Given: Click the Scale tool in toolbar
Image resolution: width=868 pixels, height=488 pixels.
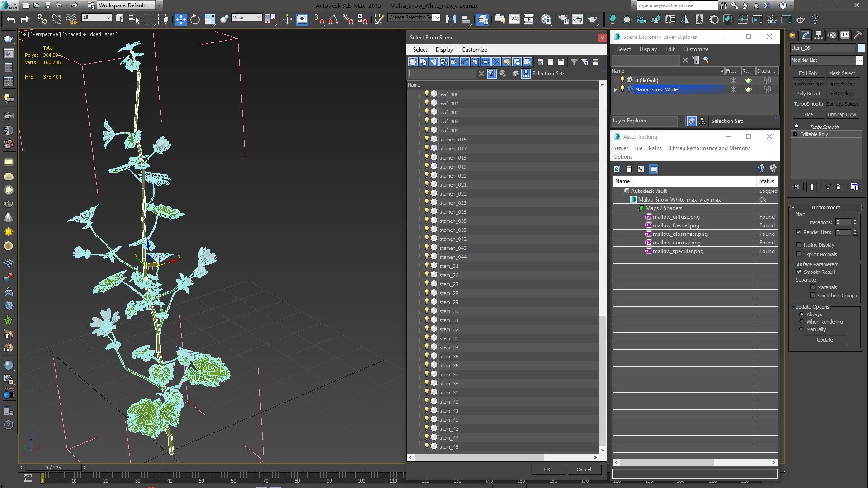Looking at the screenshot, I should coord(209,19).
